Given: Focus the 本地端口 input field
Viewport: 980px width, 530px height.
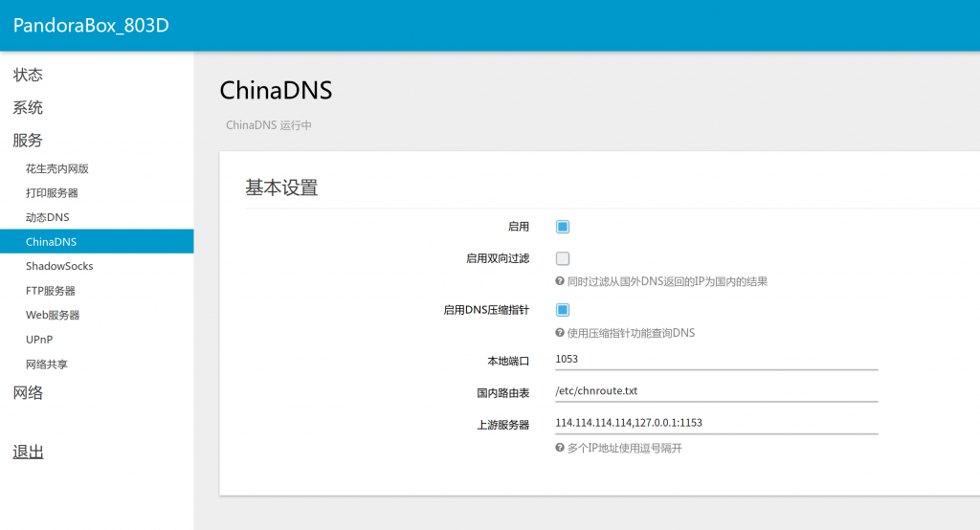Looking at the screenshot, I should [x=716, y=360].
